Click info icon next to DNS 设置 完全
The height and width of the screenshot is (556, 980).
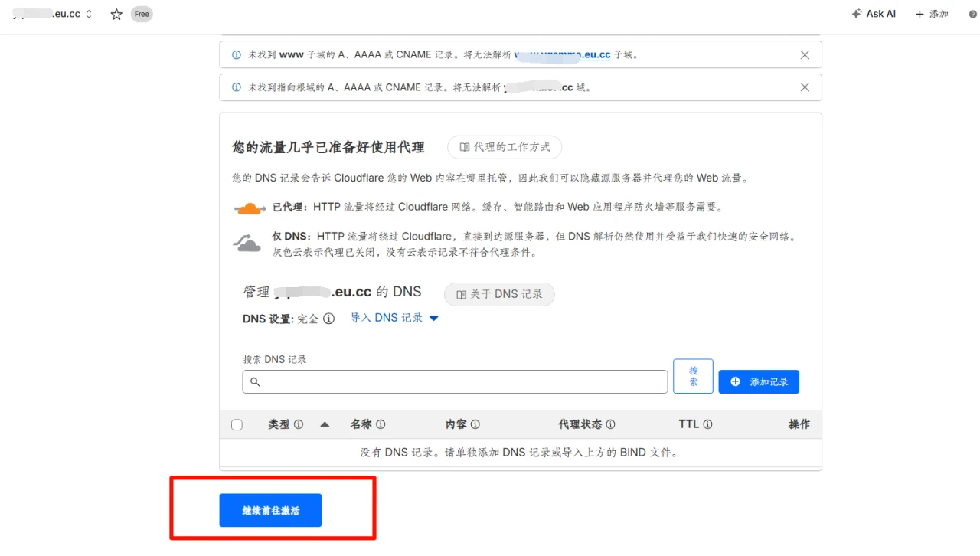click(328, 319)
